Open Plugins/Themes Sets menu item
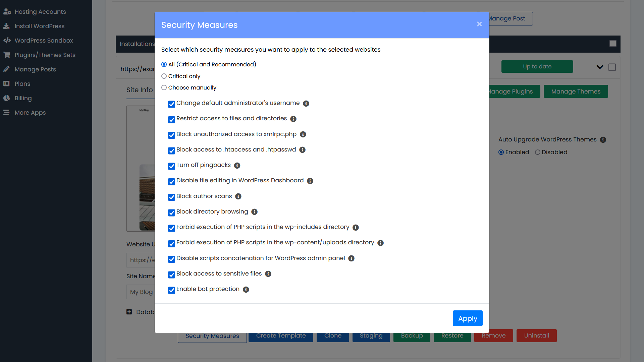644x362 pixels. pyautogui.click(x=45, y=55)
